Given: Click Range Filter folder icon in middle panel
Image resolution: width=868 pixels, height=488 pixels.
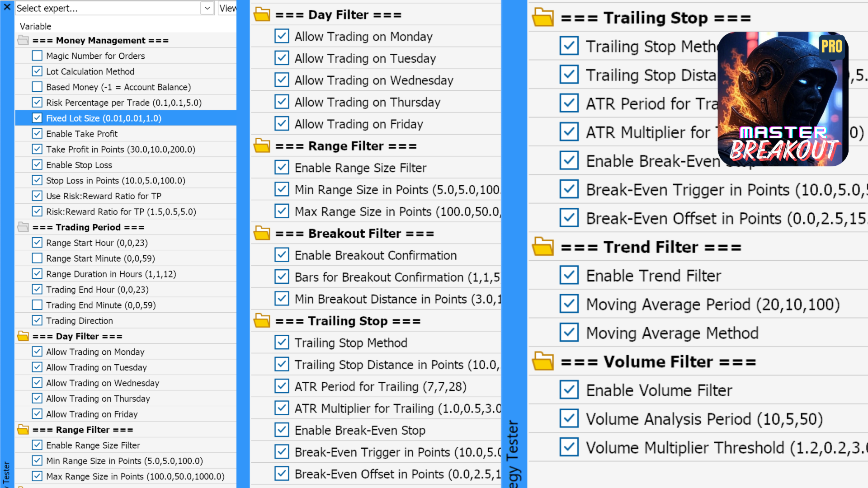Looking at the screenshot, I should point(262,146).
